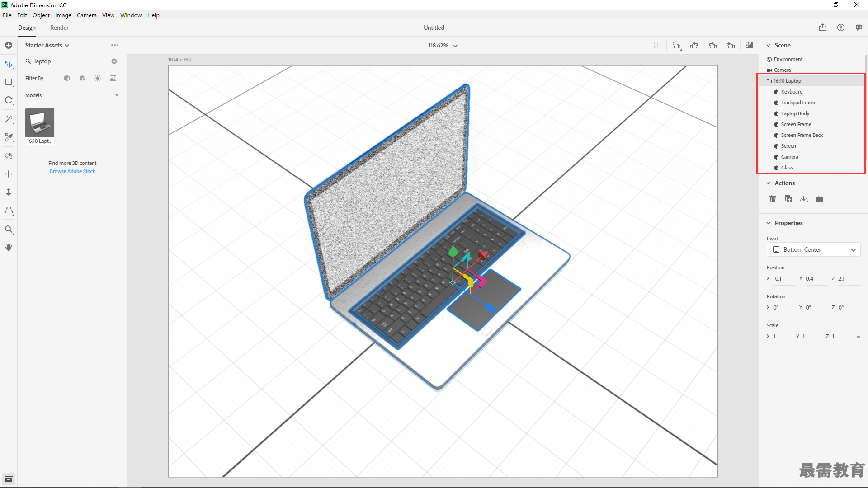The height and width of the screenshot is (488, 868).
Task: Open the Window menu
Action: 131,15
